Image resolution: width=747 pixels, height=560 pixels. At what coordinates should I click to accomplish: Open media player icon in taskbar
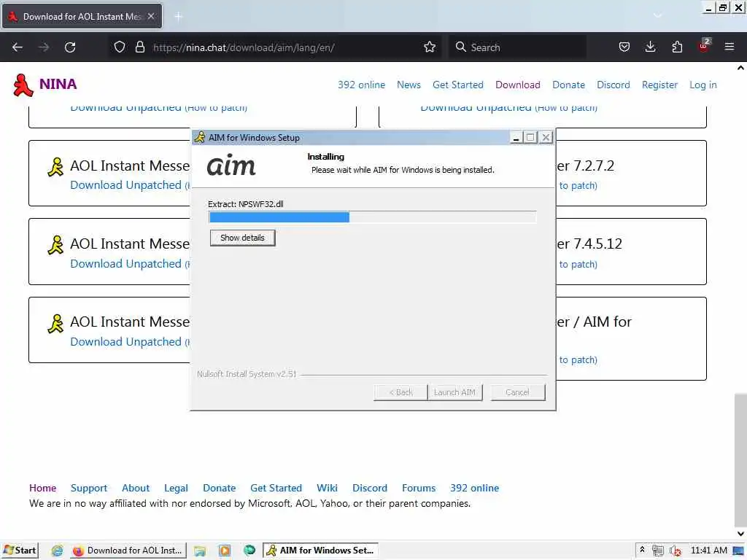point(225,551)
